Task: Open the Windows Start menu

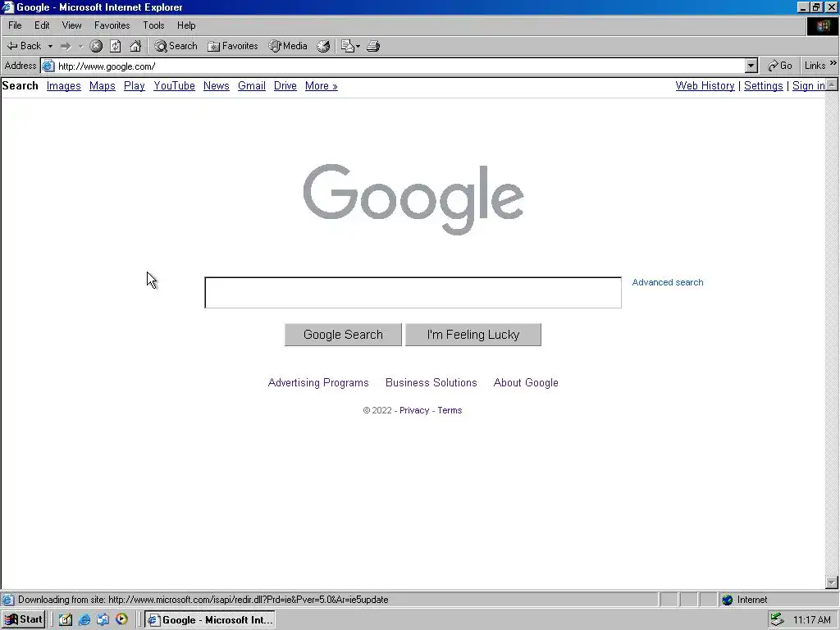Action: (x=23, y=619)
